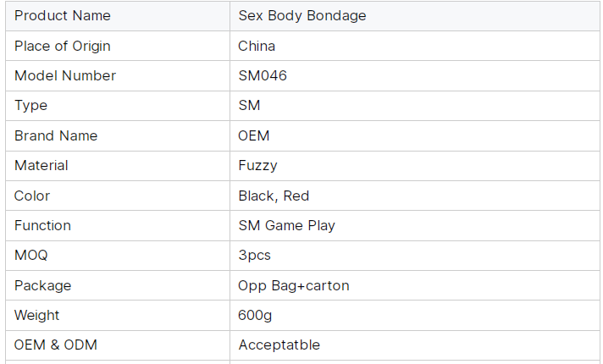Select the Acceptatble value for OEM & ODM

tap(279, 345)
